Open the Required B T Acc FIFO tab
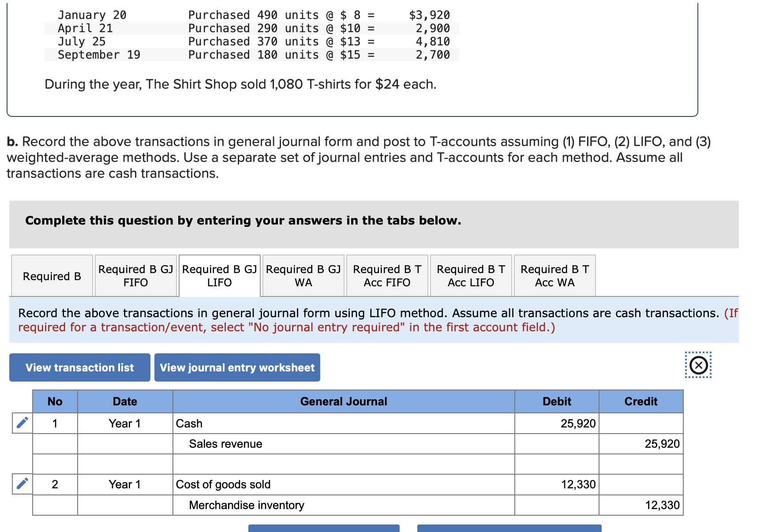 pos(387,275)
